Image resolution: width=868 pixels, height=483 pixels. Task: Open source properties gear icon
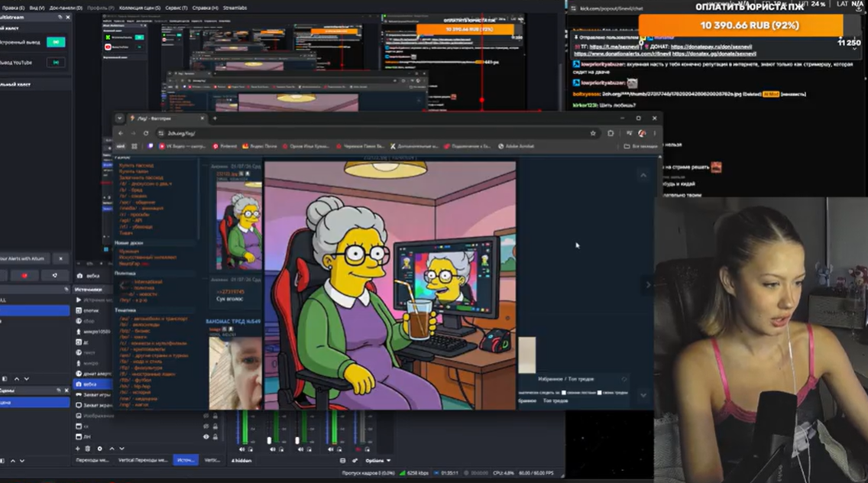tap(99, 449)
